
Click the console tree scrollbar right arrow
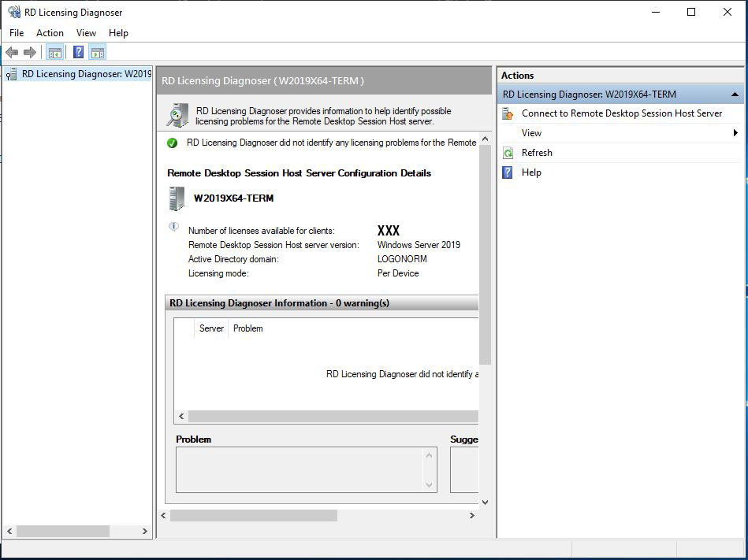(x=144, y=531)
